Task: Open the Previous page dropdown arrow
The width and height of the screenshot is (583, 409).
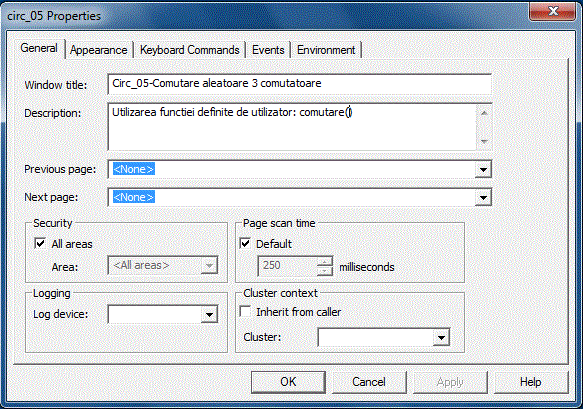Action: click(483, 170)
